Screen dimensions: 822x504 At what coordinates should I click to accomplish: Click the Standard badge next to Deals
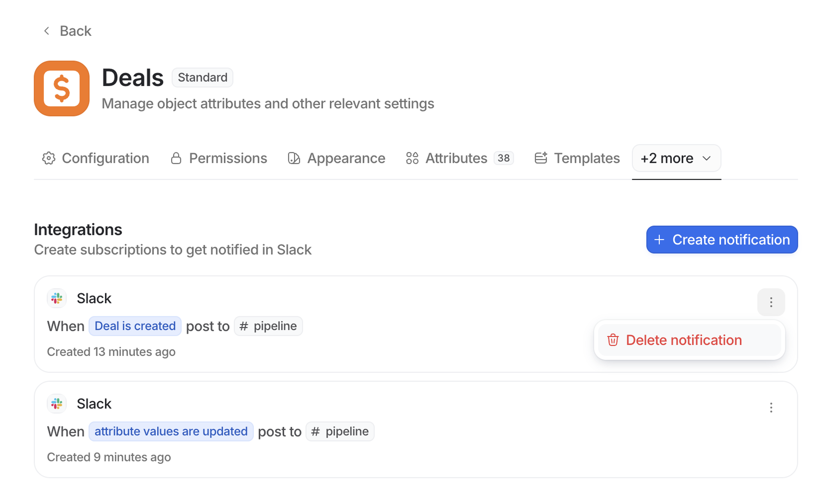[x=202, y=77]
